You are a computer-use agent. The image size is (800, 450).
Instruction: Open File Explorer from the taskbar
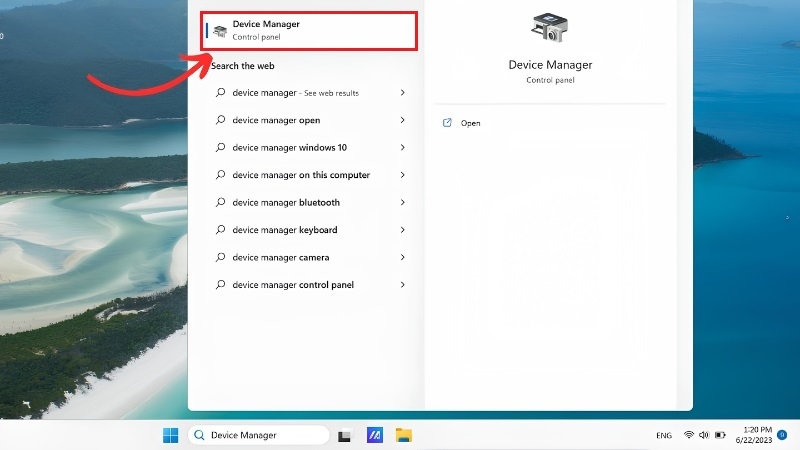[404, 435]
